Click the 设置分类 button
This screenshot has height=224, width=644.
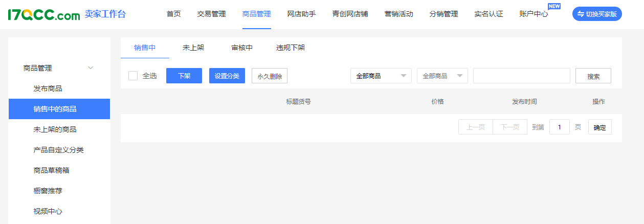(x=227, y=76)
